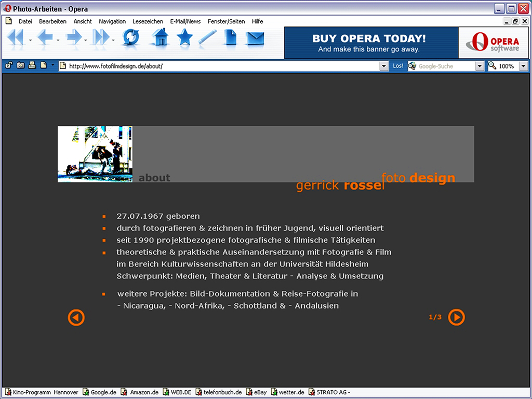Click the Reload page icon
The width and height of the screenshot is (532, 399).
point(131,38)
